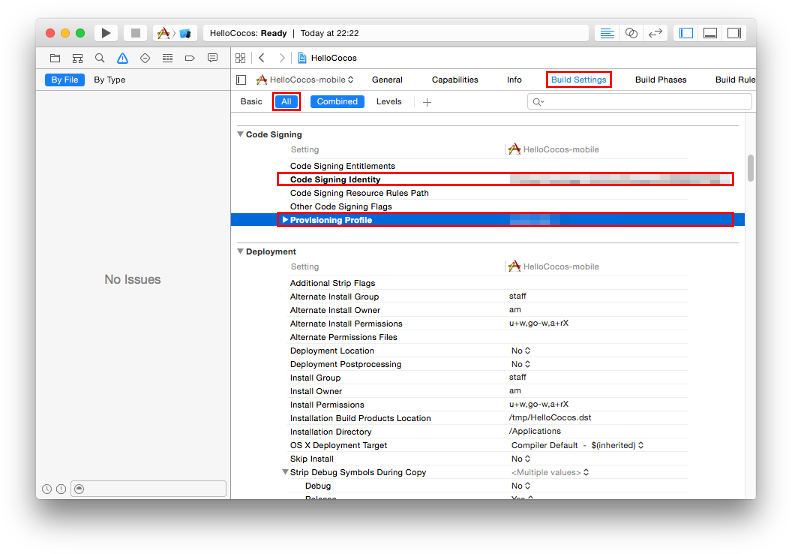Select Other Code Signing Flags row
This screenshot has height=554, width=792.
(487, 207)
